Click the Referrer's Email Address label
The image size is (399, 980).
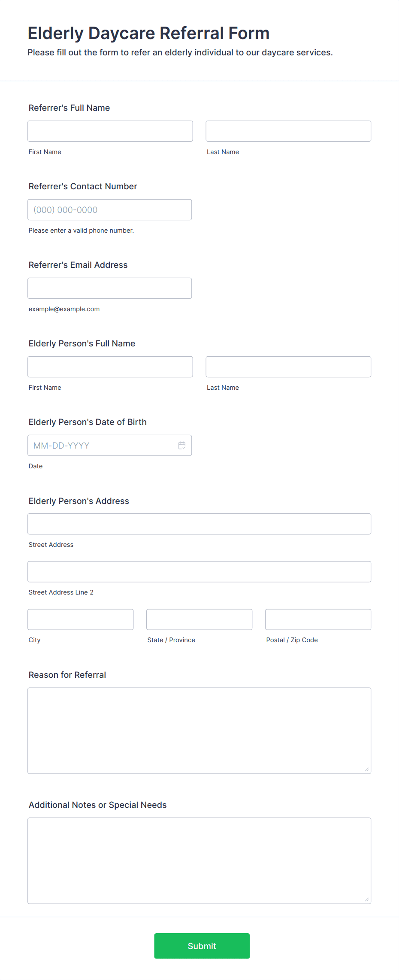pos(78,265)
